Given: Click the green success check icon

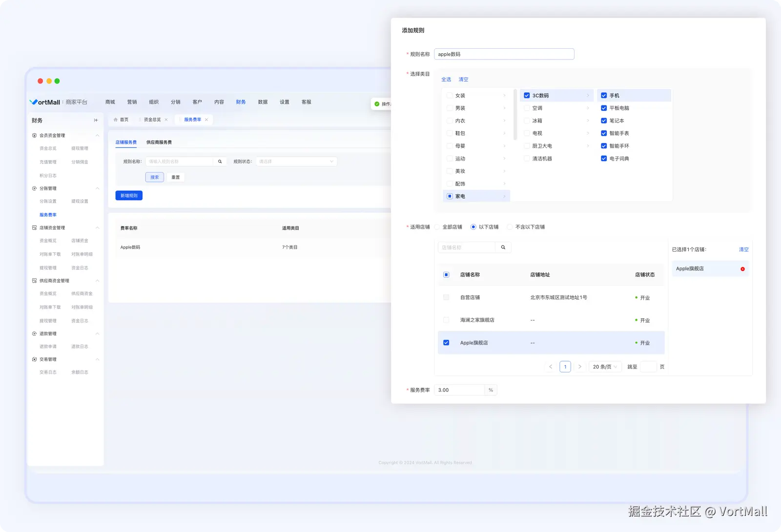Looking at the screenshot, I should point(377,104).
